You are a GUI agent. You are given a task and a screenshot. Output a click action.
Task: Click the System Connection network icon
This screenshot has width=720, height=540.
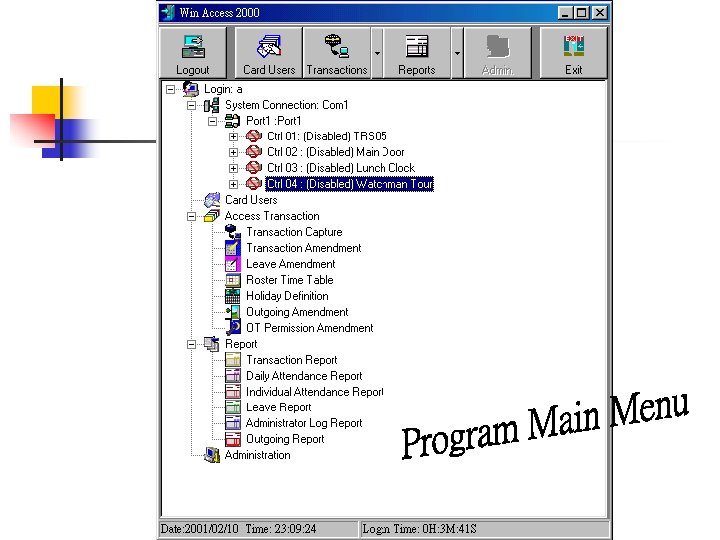tap(211, 105)
